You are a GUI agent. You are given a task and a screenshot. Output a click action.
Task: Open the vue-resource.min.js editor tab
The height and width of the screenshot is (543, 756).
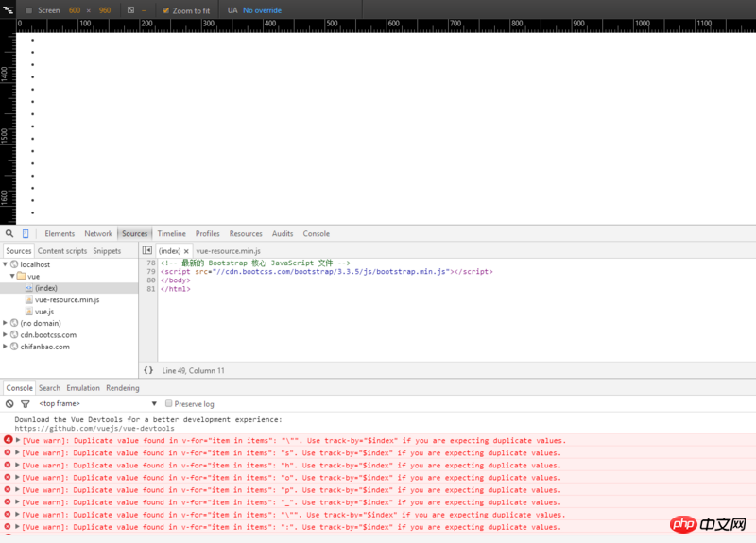[x=228, y=251]
